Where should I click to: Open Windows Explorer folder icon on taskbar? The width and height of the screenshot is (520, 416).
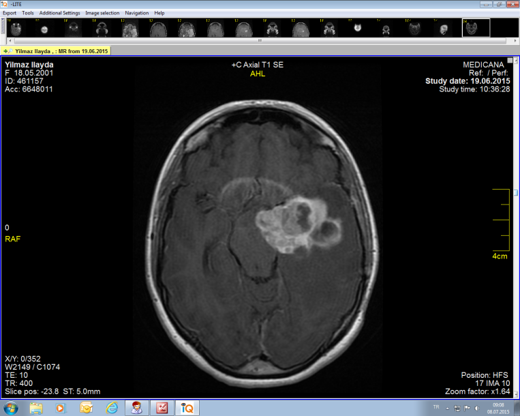tap(36, 408)
